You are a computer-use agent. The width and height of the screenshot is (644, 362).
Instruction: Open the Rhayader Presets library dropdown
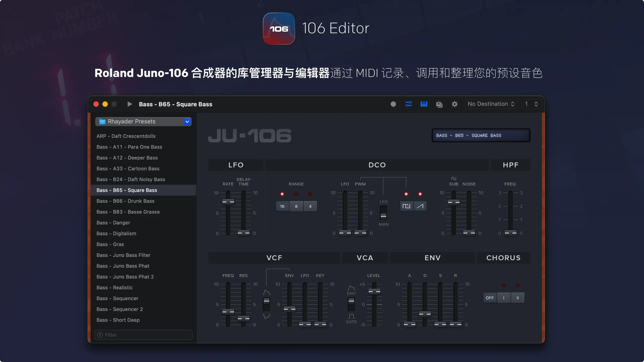pyautogui.click(x=143, y=122)
